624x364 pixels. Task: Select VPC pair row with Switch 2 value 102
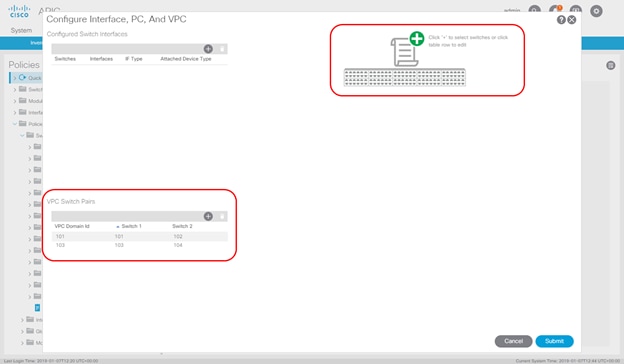(x=139, y=237)
